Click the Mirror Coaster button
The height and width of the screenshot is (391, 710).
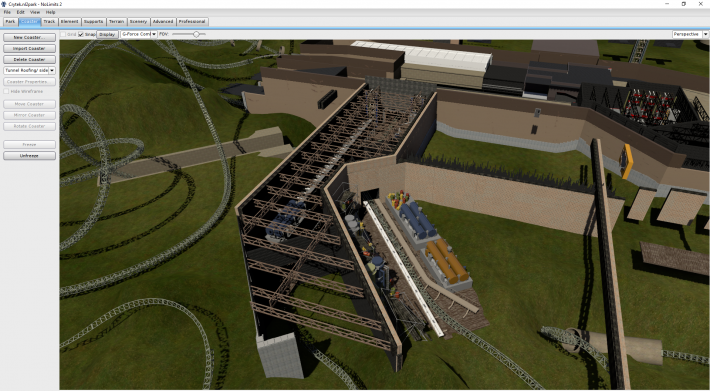point(29,115)
